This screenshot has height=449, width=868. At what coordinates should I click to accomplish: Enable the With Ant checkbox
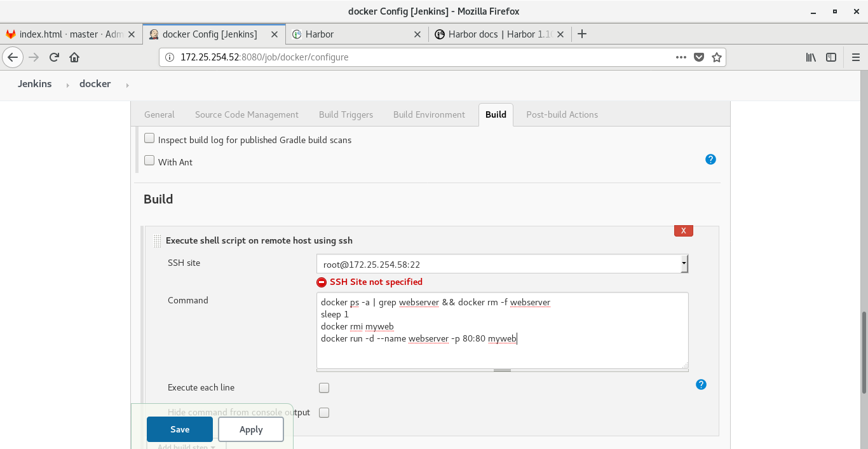149,160
